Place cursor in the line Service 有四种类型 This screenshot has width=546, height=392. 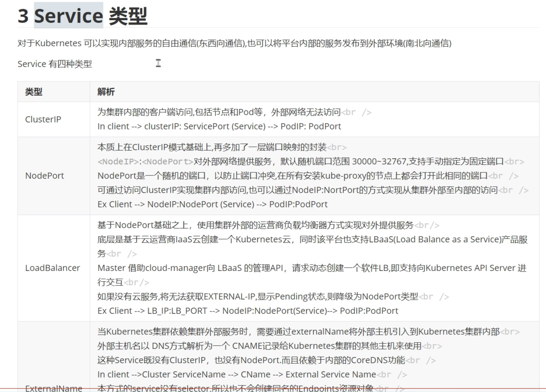coord(55,64)
